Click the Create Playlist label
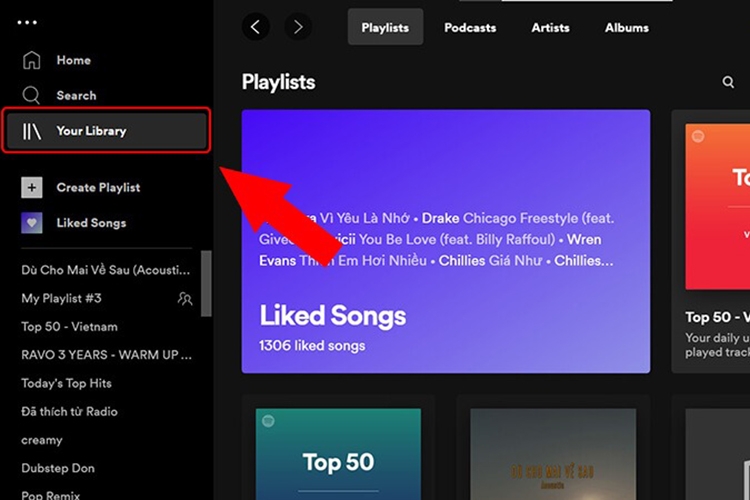 pos(98,188)
